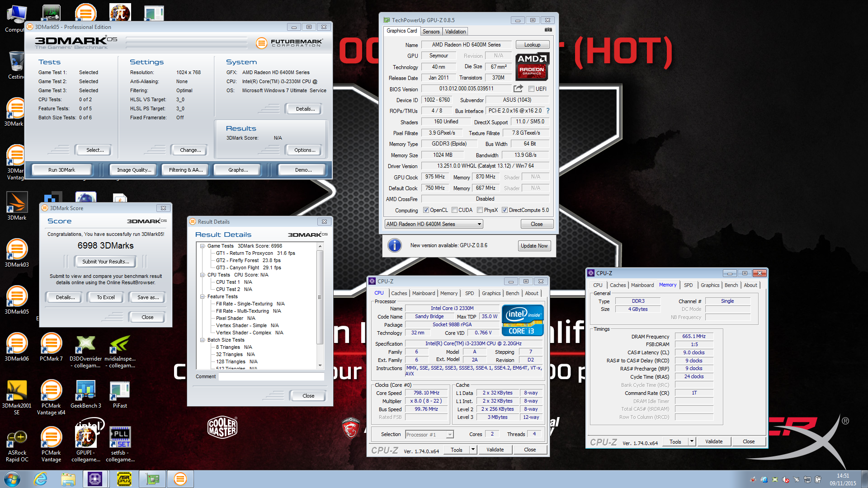Click the Save as button in 3DMark Score

point(148,297)
